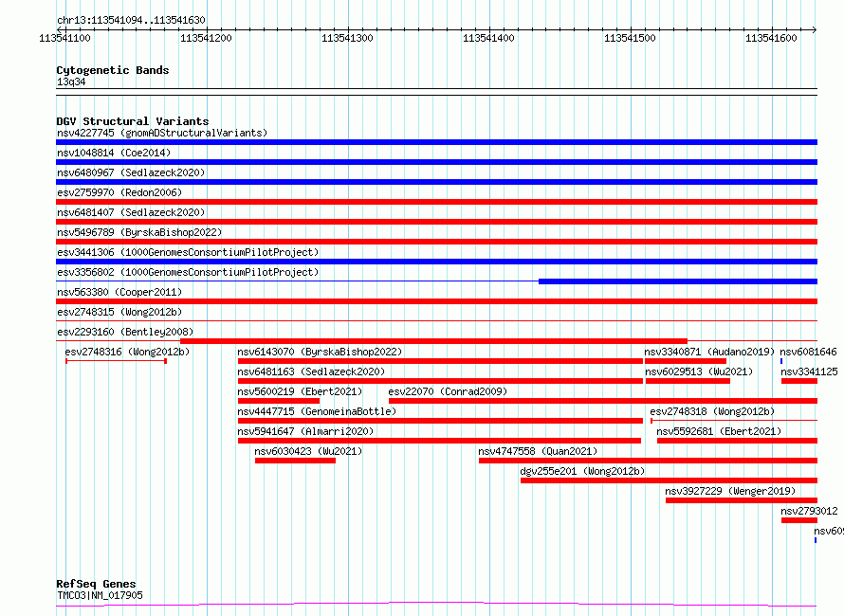Click the short red bar under nsv5600219

click(279, 401)
